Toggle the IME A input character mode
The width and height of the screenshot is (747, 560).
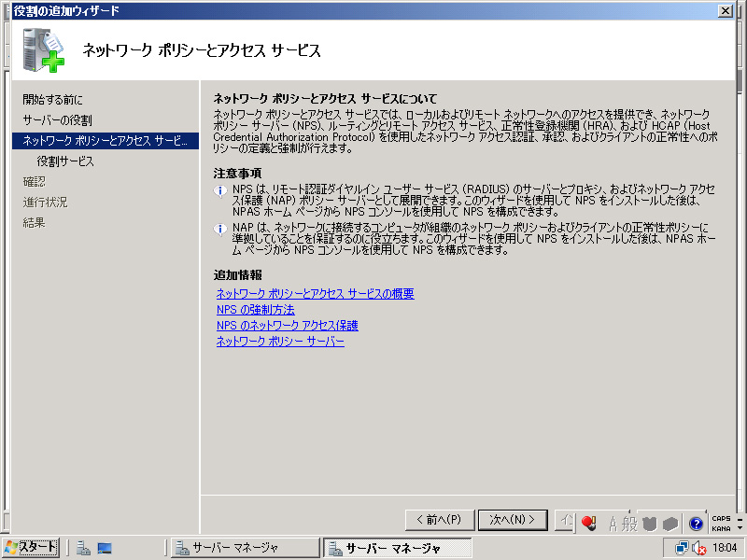(613, 524)
